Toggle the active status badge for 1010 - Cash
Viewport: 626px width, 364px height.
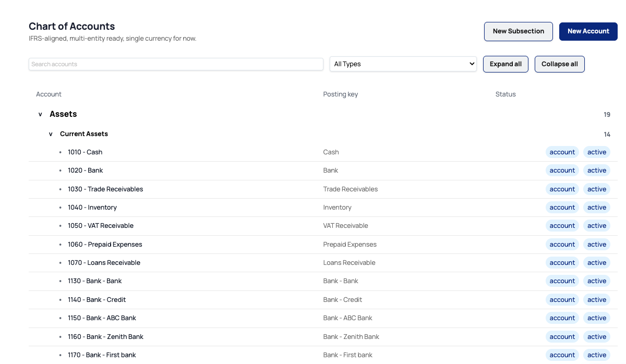point(596,152)
